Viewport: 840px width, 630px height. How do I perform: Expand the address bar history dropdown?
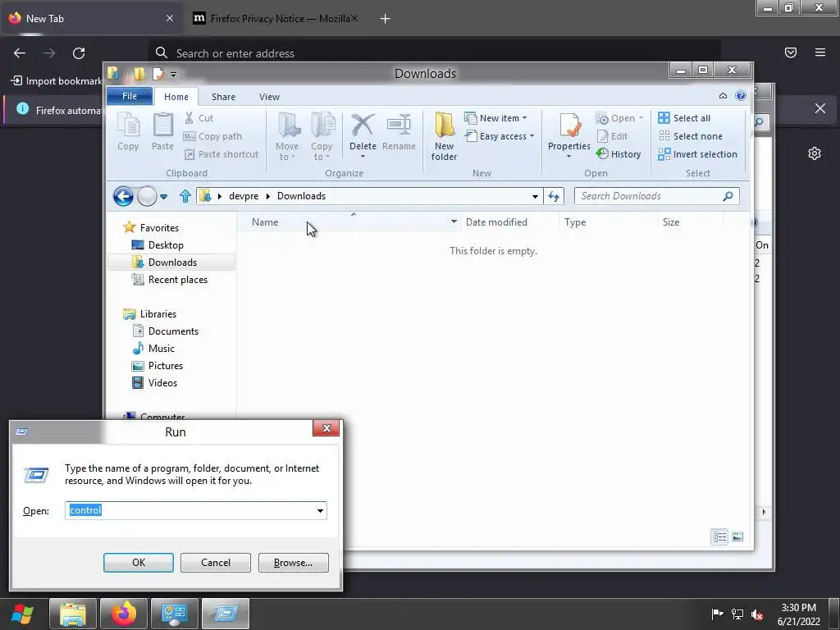[535, 197]
